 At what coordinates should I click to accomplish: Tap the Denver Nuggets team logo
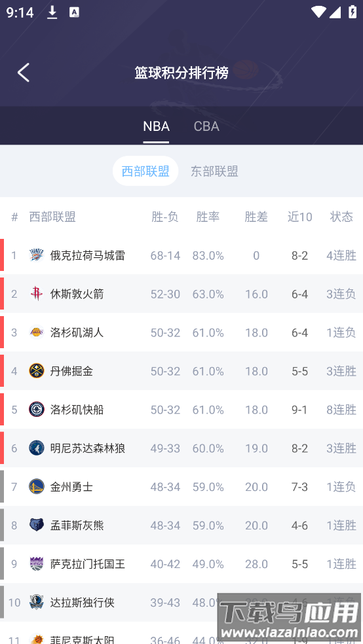(37, 371)
